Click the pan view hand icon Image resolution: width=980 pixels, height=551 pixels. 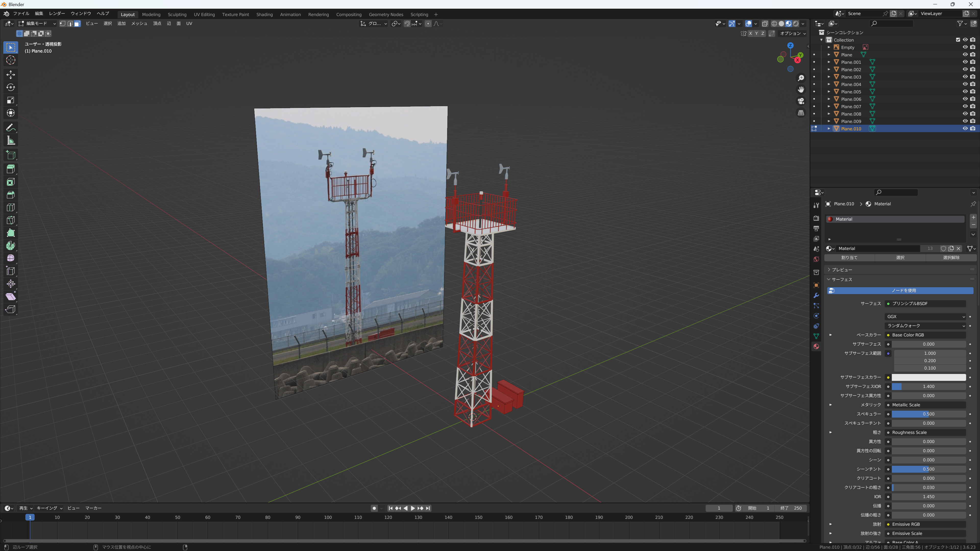(801, 90)
